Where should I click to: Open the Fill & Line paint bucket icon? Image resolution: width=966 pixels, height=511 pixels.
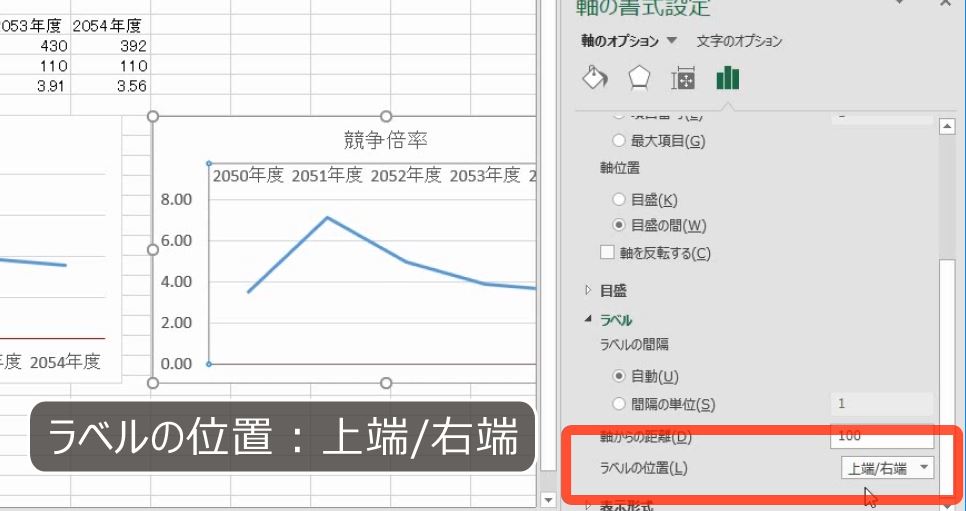595,78
